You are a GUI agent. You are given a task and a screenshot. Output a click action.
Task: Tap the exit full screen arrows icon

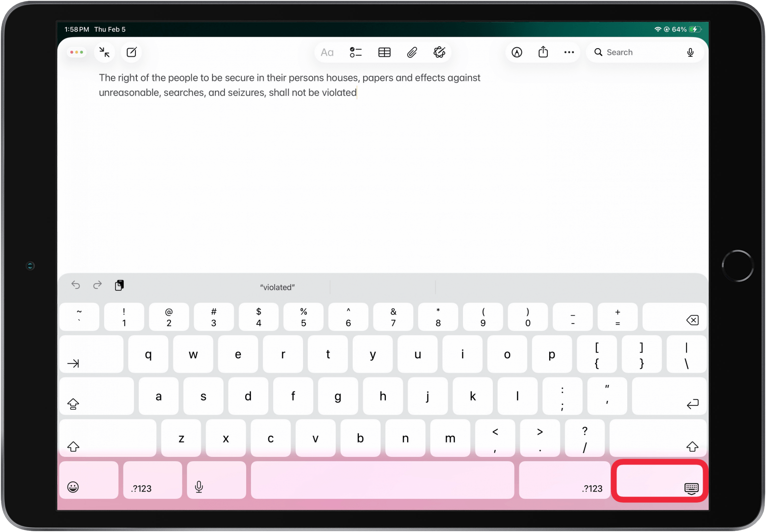tap(105, 52)
